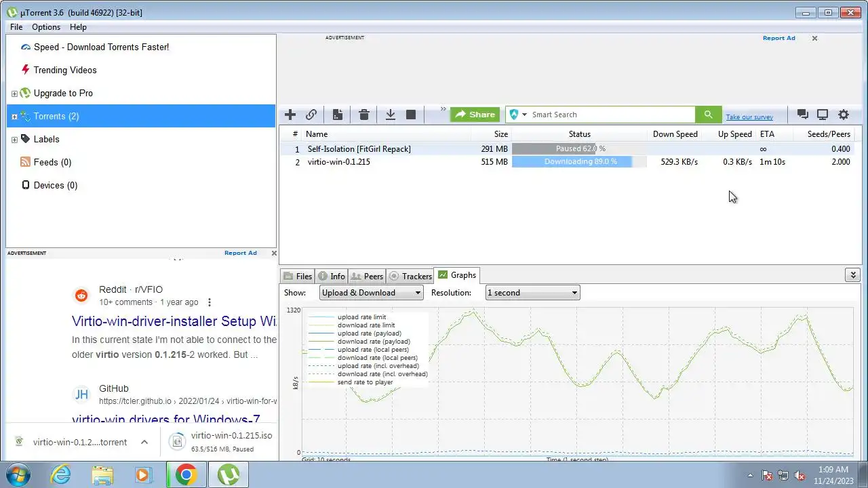Open virtio-win drivers for Windows-7 GitHub result
The height and width of the screenshot is (488, 868).
tap(166, 420)
